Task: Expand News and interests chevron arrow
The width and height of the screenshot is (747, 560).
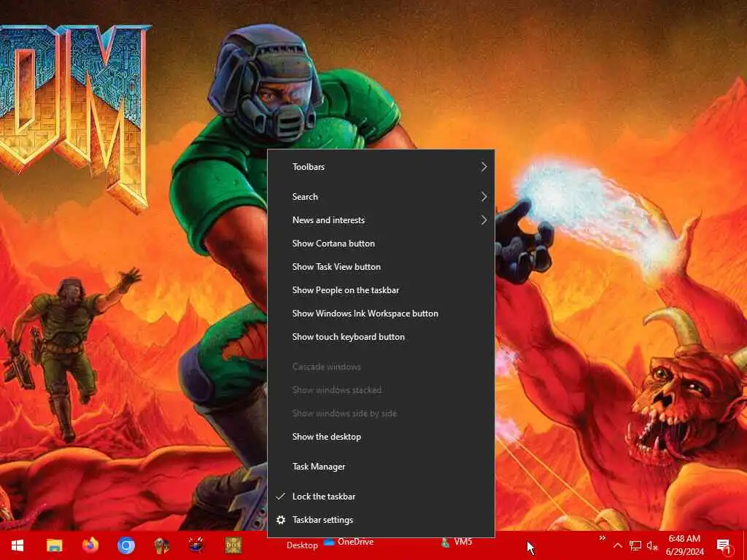Action: click(484, 220)
